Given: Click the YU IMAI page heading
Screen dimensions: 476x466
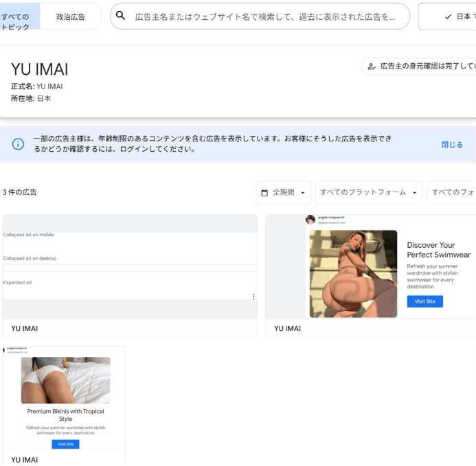Looking at the screenshot, I should (39, 69).
